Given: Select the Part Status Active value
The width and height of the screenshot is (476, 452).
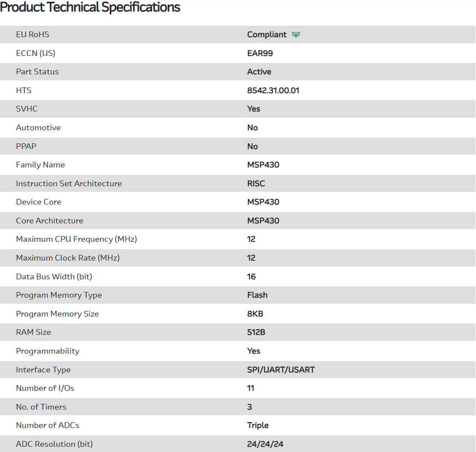Looking at the screenshot, I should [x=259, y=72].
